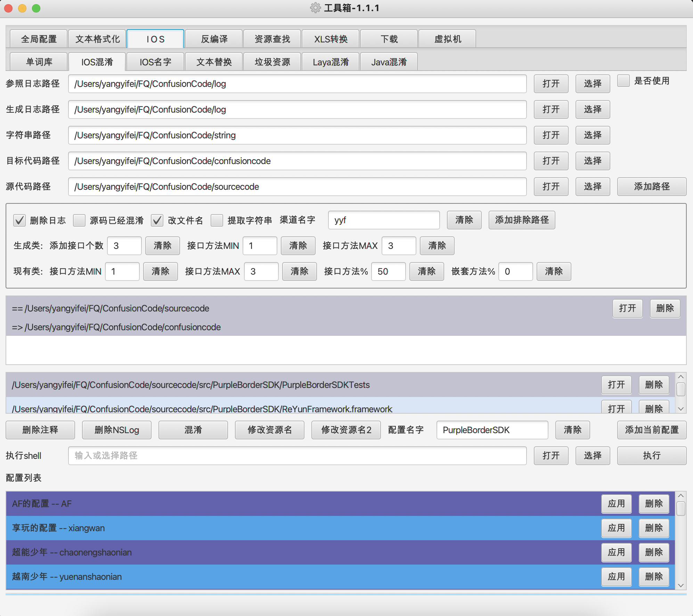Select the 垃圾资源 sub-tab
Image resolution: width=693 pixels, height=616 pixels.
point(272,62)
